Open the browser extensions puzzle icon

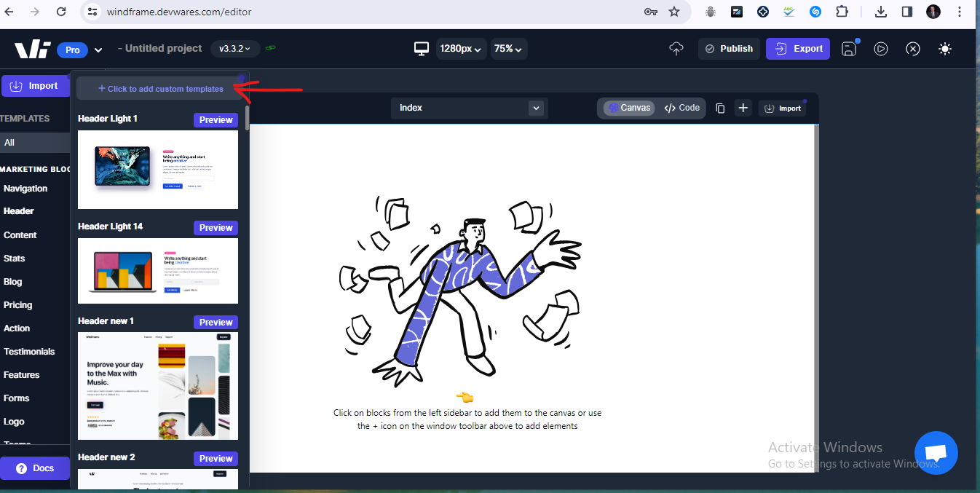click(x=842, y=12)
